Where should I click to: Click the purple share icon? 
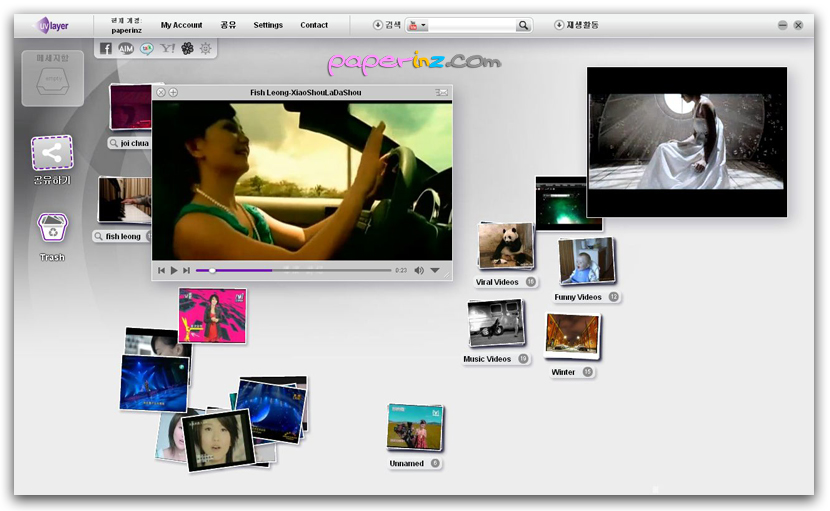point(52,153)
